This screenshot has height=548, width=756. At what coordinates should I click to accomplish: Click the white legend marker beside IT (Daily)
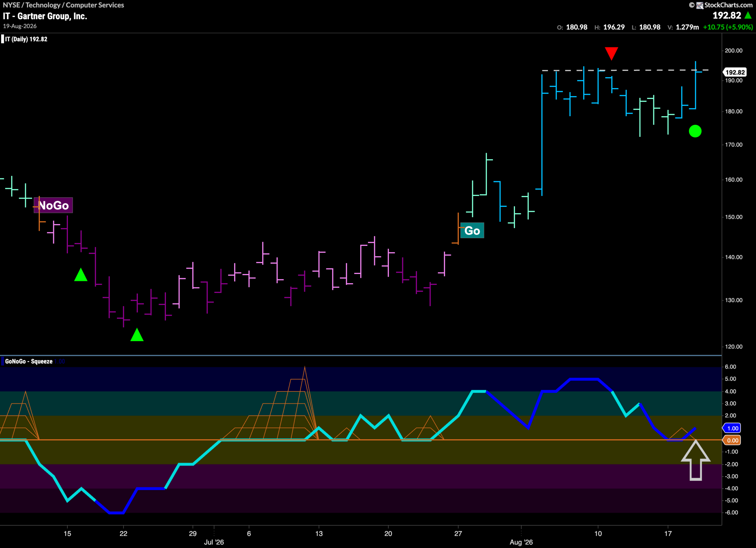(x=3, y=39)
